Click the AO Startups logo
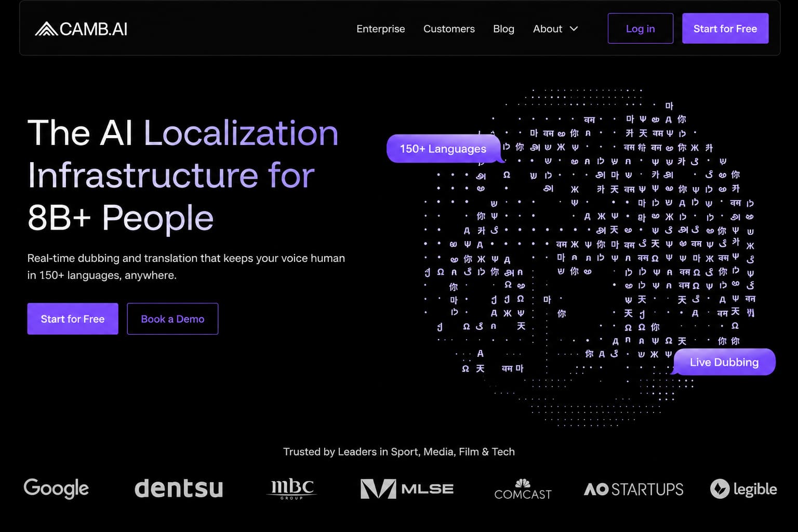This screenshot has height=532, width=798. (x=634, y=489)
